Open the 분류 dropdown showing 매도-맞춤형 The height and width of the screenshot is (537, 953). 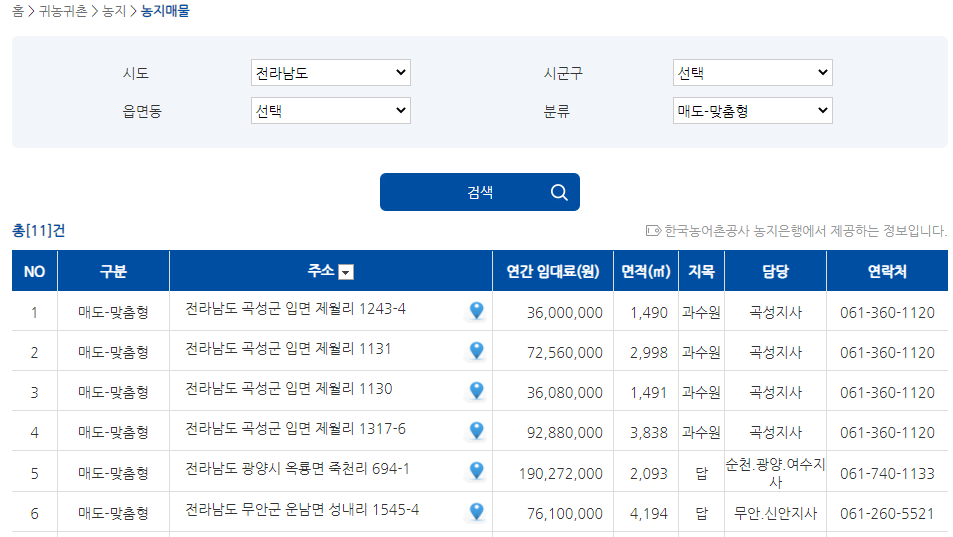click(752, 111)
